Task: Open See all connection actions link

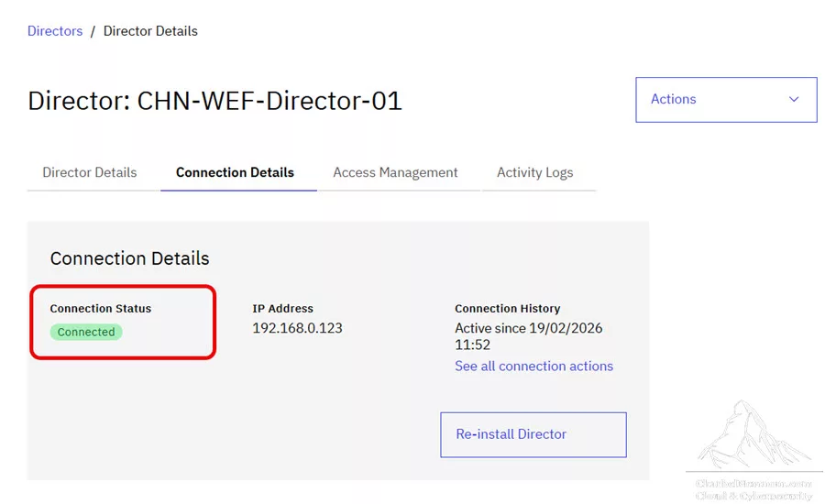Action: tap(534, 367)
